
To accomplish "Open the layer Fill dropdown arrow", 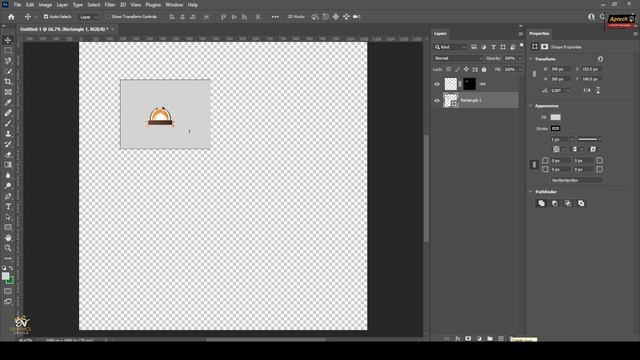I will [x=520, y=69].
